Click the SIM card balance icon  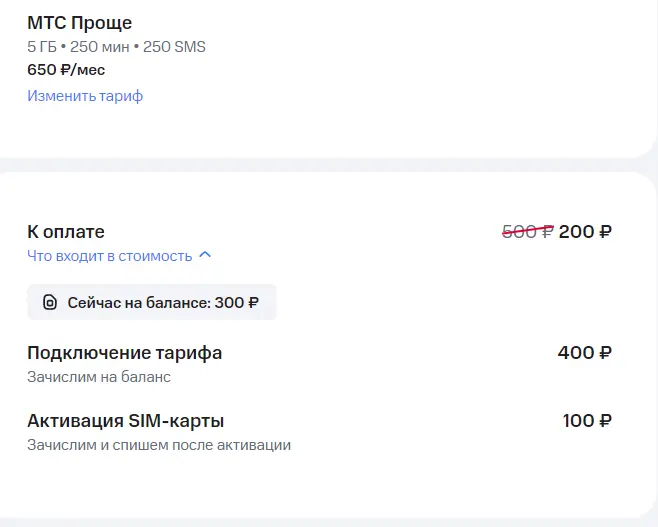pos(50,302)
